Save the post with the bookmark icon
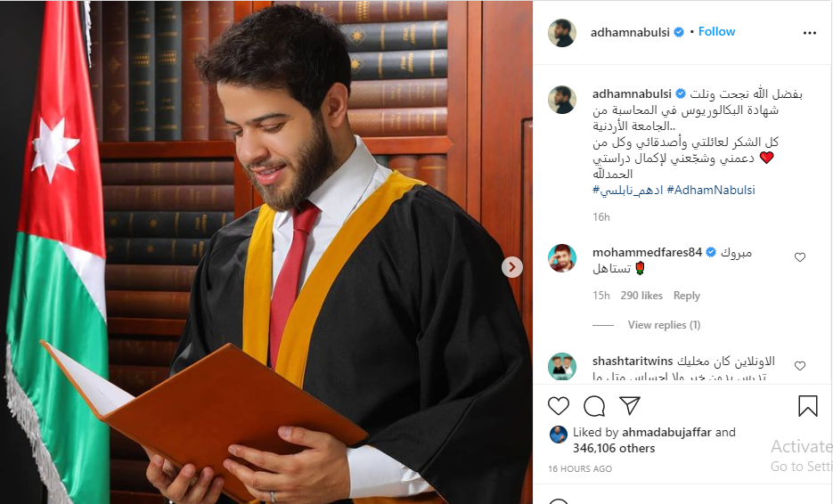The height and width of the screenshot is (504, 833). pos(807,406)
